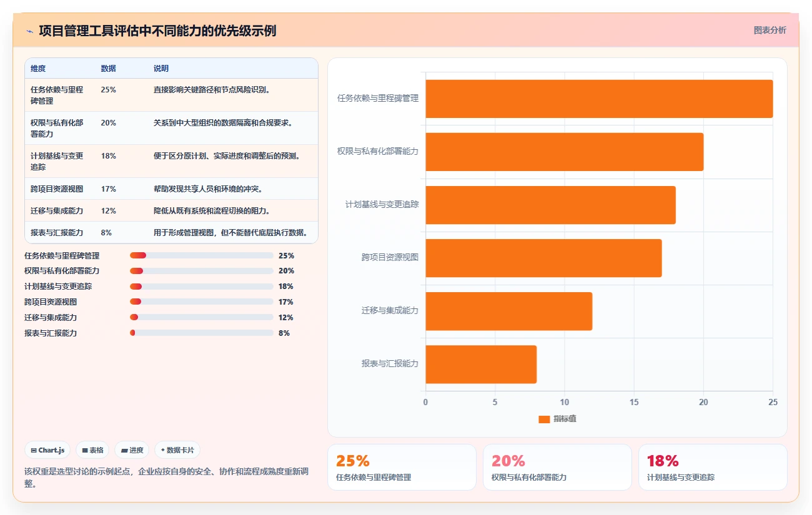
Task: Click description 关系到中大型组织的数据隔离和合规要求。
Action: coord(223,122)
